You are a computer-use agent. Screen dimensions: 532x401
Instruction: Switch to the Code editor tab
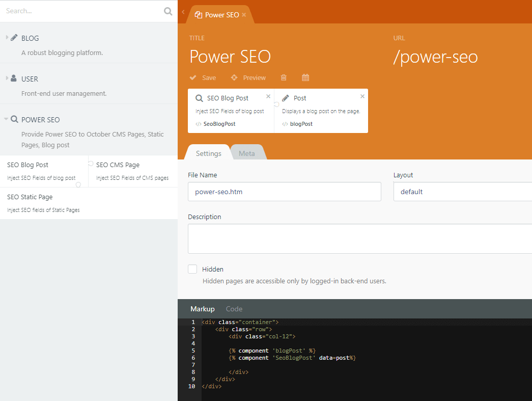[234, 309]
